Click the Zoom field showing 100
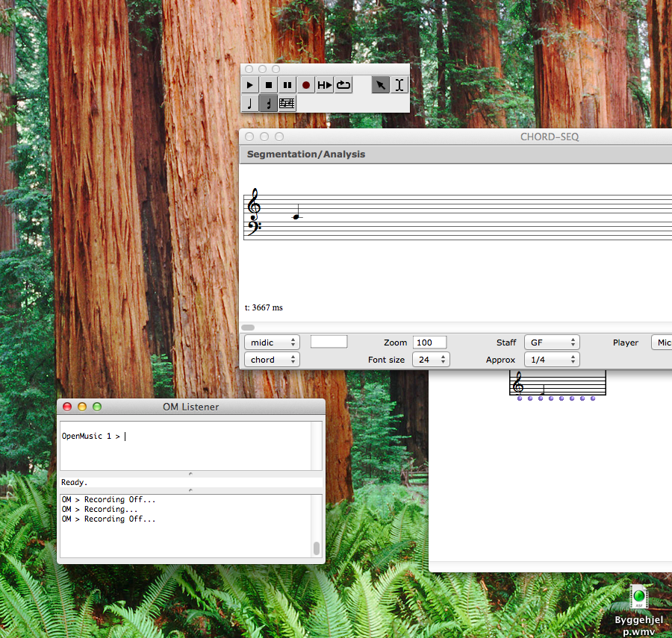Image resolution: width=672 pixels, height=638 pixels. coord(429,342)
